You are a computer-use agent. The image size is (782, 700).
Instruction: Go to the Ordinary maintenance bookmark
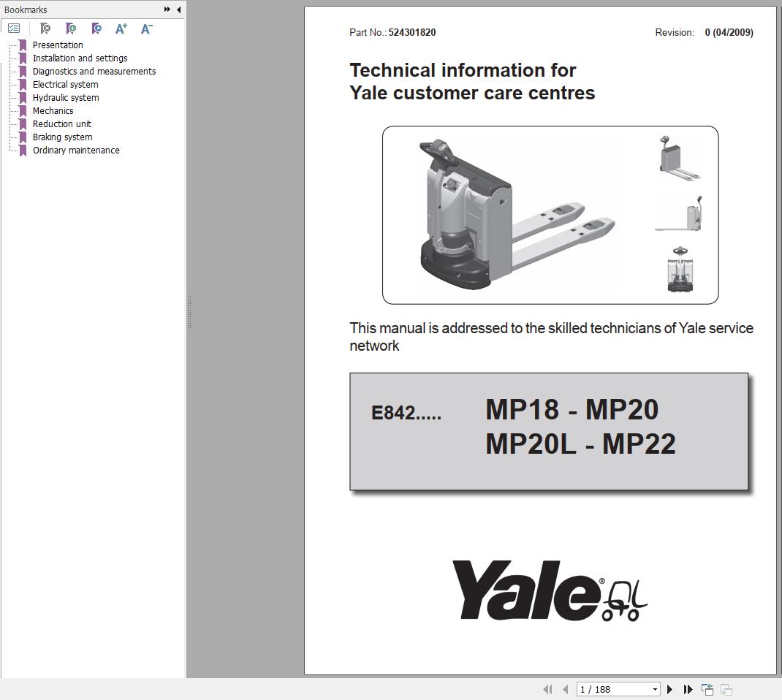click(76, 150)
